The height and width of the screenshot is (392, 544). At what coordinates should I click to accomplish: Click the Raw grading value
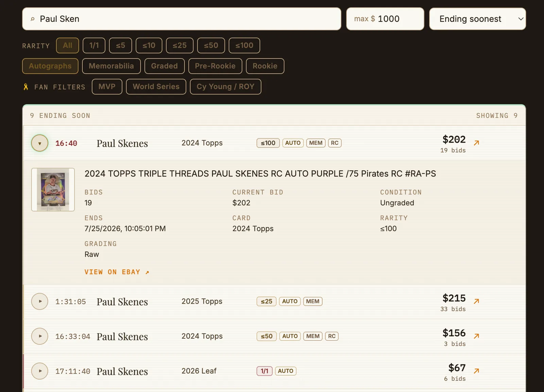coord(92,254)
